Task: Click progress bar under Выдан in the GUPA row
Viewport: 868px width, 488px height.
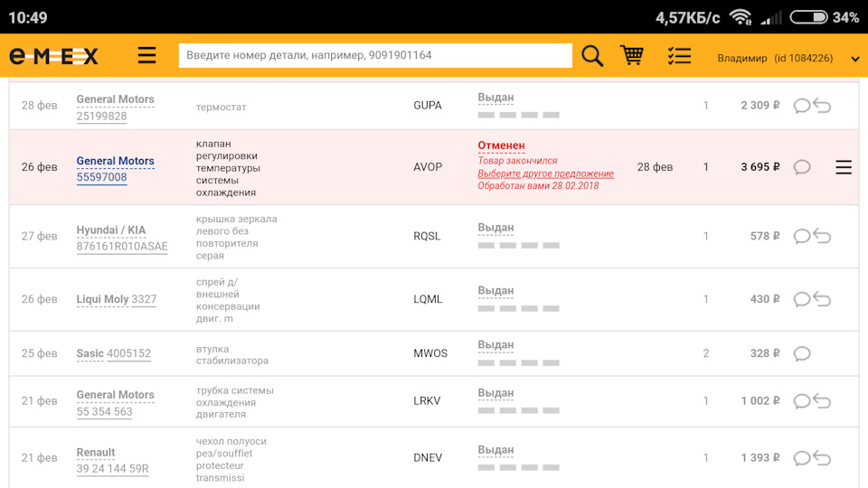Action: (x=519, y=115)
